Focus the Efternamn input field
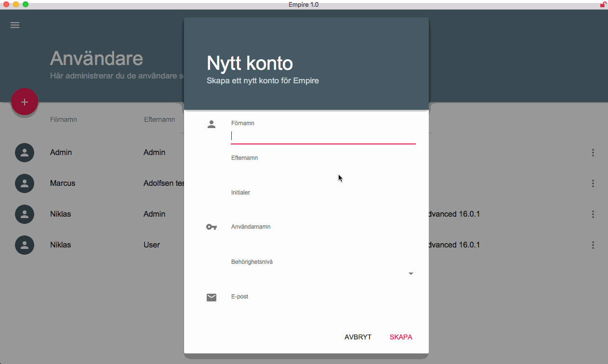This screenshot has height=364, width=608. 323,170
